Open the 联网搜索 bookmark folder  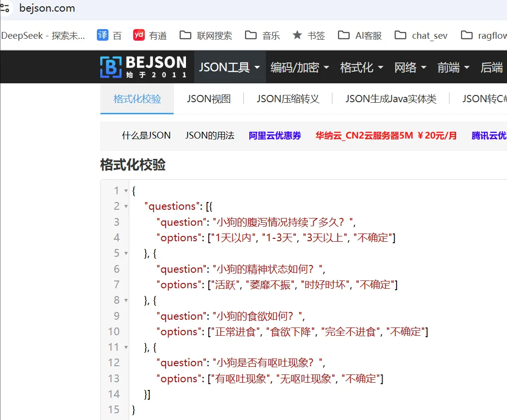(206, 35)
